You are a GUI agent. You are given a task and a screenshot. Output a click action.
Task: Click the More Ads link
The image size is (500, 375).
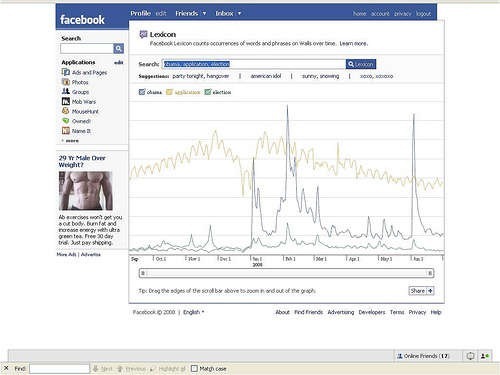pos(66,254)
